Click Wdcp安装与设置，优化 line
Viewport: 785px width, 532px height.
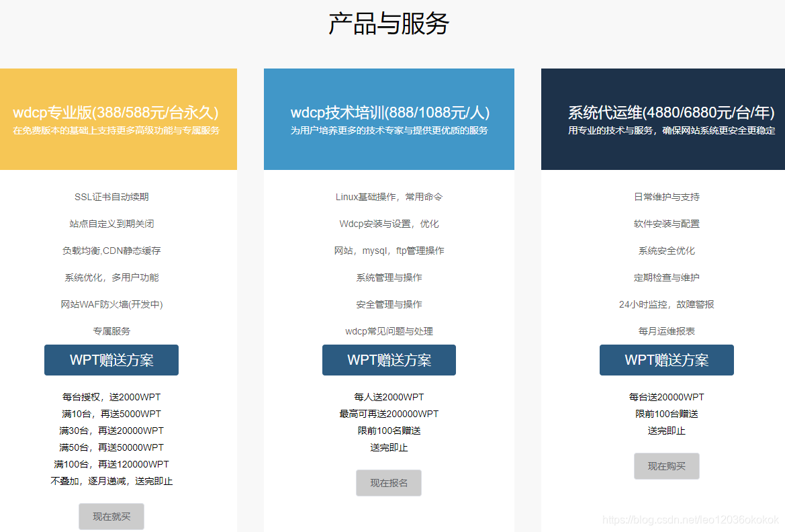coord(389,224)
